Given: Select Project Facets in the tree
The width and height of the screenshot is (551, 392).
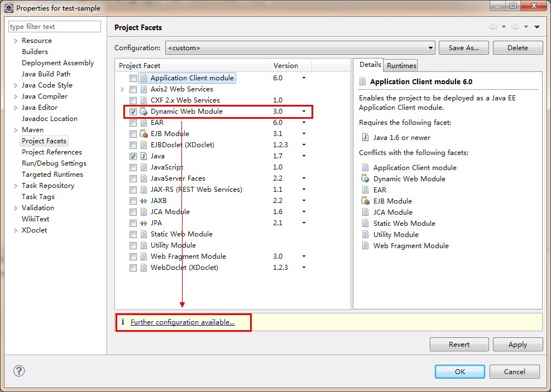Looking at the screenshot, I should pos(44,141).
